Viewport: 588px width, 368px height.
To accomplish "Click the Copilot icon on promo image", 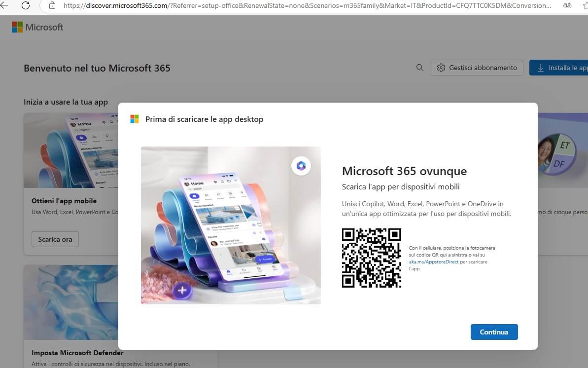I will pyautogui.click(x=301, y=166).
